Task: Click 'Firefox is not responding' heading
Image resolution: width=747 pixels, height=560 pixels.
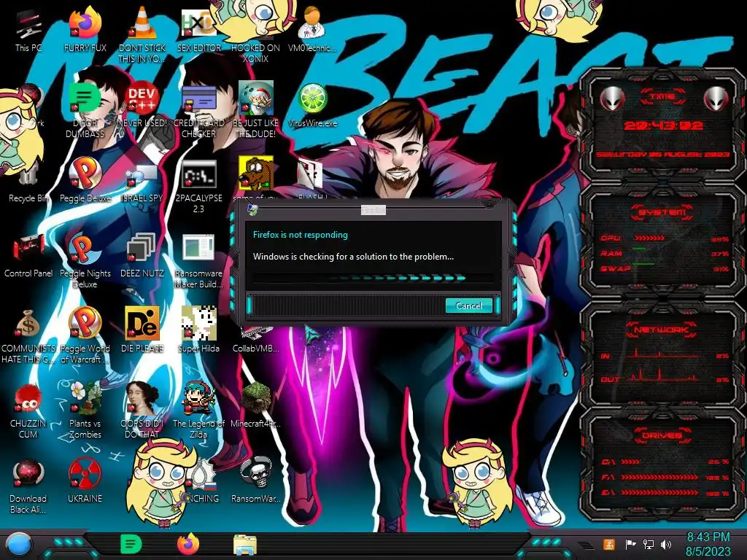Action: coord(300,235)
